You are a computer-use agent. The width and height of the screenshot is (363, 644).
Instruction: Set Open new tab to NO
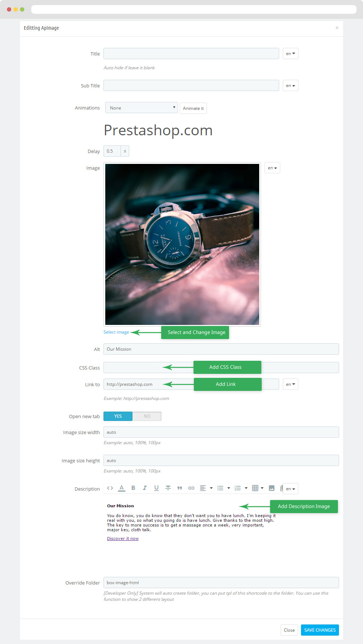click(147, 416)
